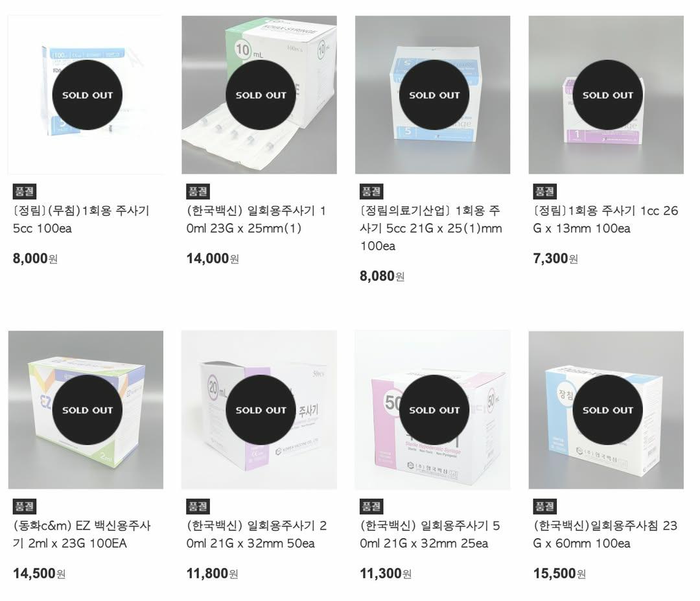
Task: Click the 15,500원 price text
Action: (559, 573)
